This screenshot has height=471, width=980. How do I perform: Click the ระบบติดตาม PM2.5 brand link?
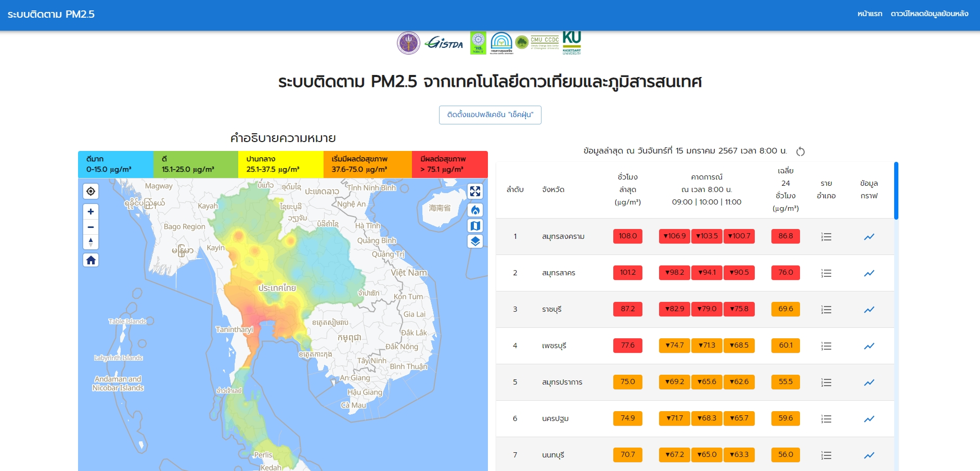point(51,15)
